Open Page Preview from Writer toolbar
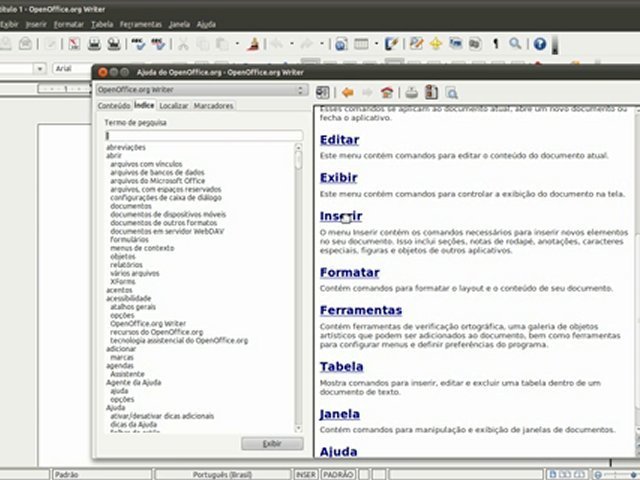The width and height of the screenshot is (640, 480). coord(114,44)
